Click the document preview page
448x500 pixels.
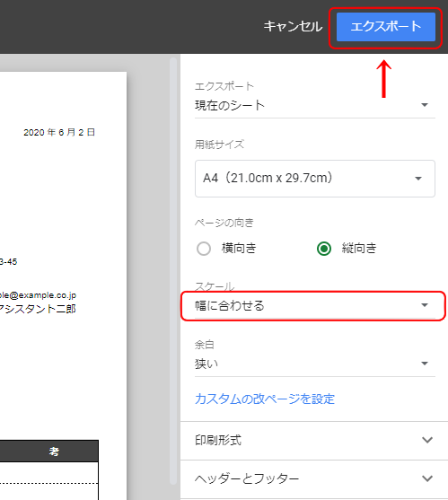(x=63, y=285)
